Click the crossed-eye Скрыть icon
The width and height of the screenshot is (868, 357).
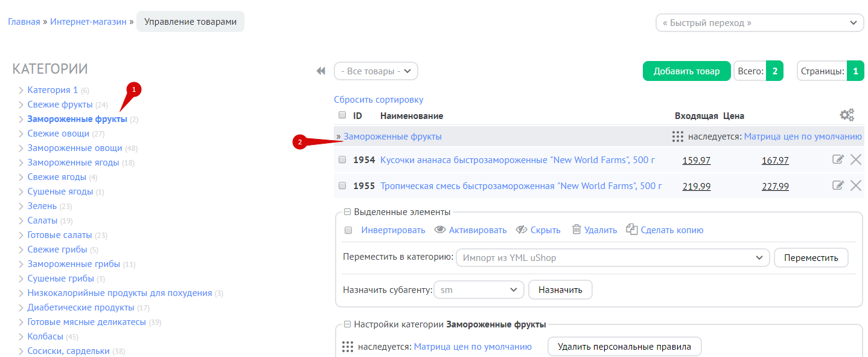(520, 230)
